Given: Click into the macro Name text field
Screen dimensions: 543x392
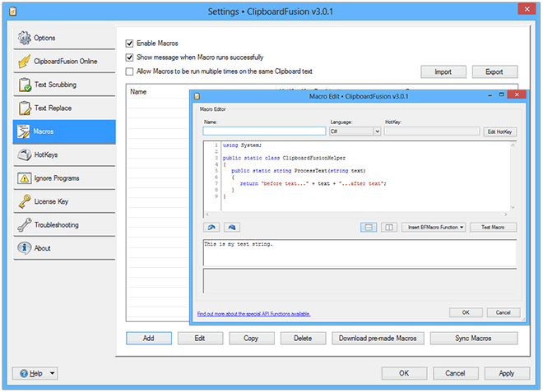Looking at the screenshot, I should click(x=264, y=131).
